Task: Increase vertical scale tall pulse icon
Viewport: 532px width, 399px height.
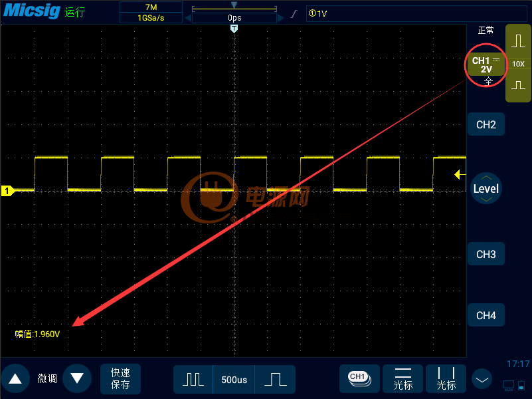Action: [518, 41]
